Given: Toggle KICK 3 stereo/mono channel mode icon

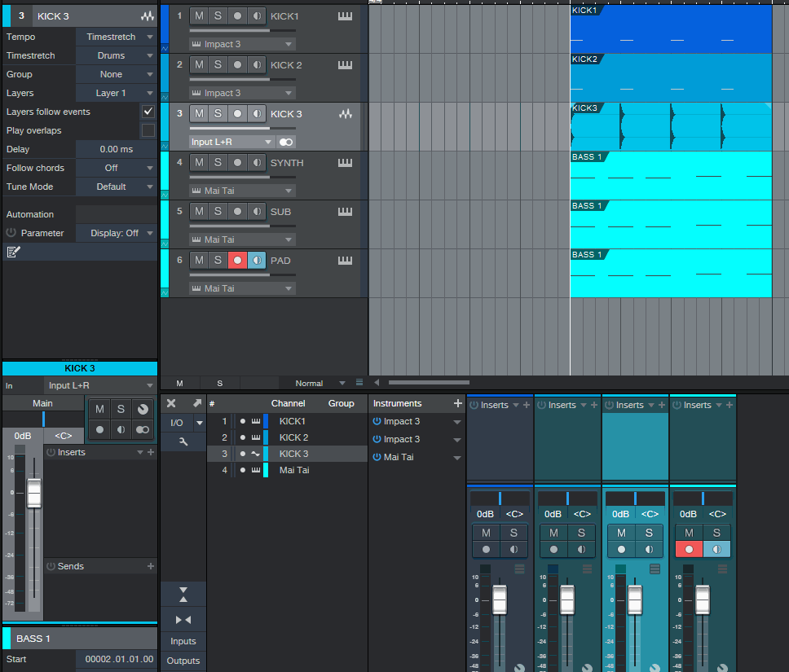Looking at the screenshot, I should coord(286,142).
